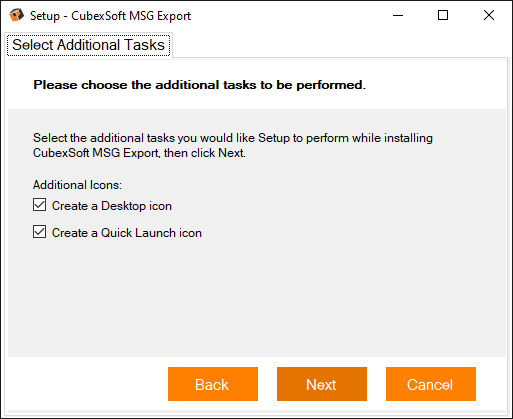The width and height of the screenshot is (513, 419).
Task: Click white footer area left of Back button
Action: [x=87, y=384]
